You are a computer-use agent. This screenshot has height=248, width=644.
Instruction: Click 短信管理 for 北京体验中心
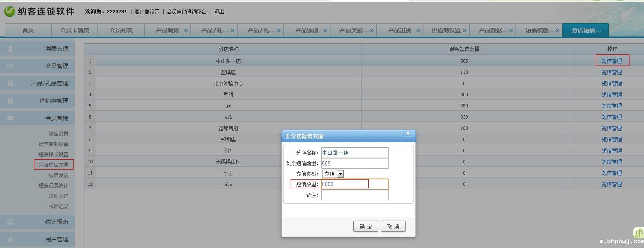point(612,83)
